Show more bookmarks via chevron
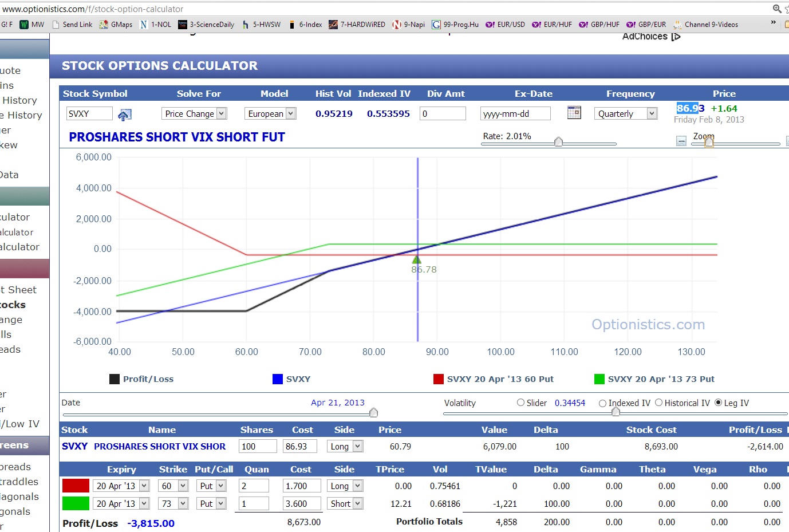The width and height of the screenshot is (789, 532). [x=773, y=23]
